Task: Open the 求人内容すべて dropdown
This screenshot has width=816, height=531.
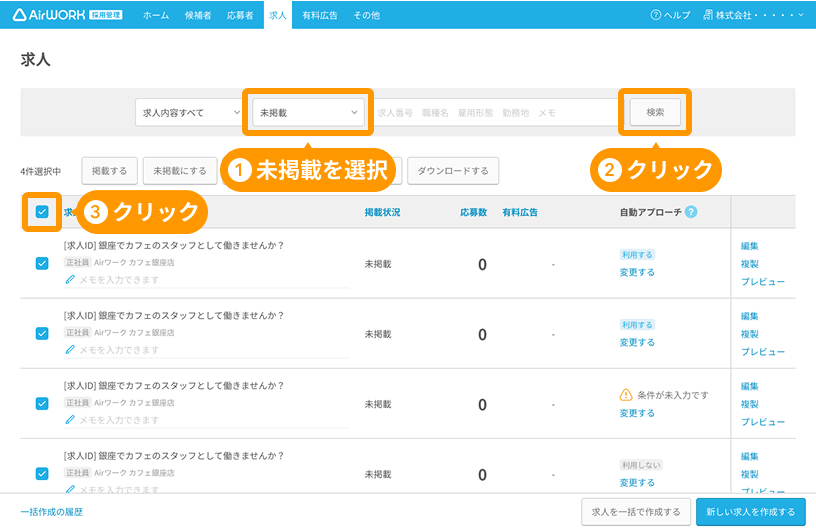Action: 191,112
